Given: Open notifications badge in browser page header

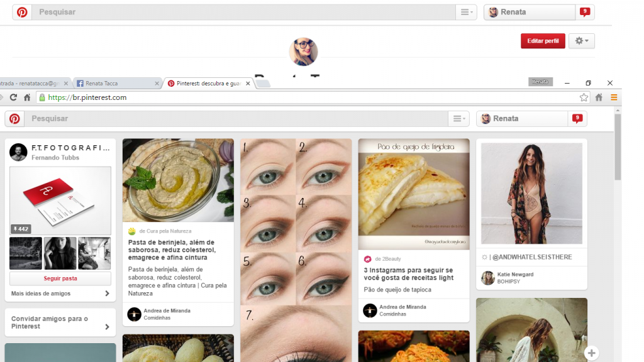Looking at the screenshot, I should coord(577,119).
